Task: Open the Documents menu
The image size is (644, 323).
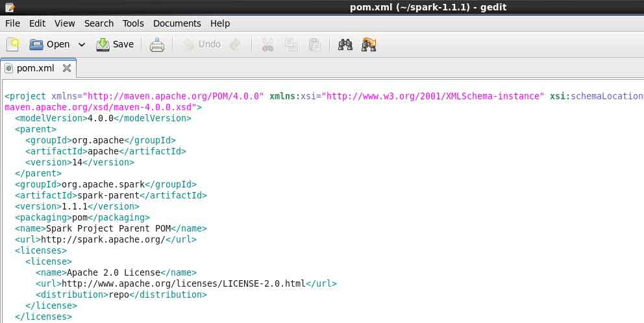Action: (177, 23)
